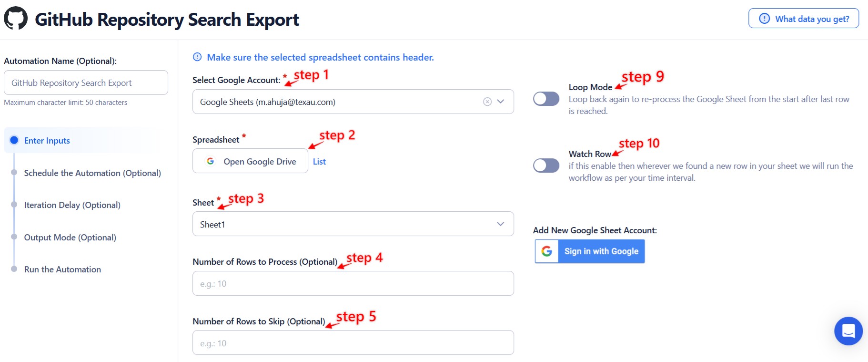Open the Sheet dropdown showing Sheet1
Viewport: 868px width, 362px height.
pyautogui.click(x=353, y=224)
